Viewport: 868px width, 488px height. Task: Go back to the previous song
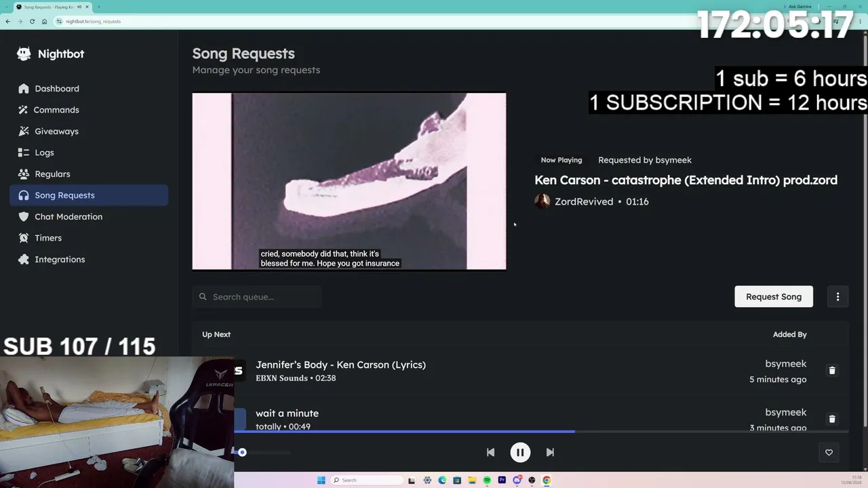click(x=490, y=452)
